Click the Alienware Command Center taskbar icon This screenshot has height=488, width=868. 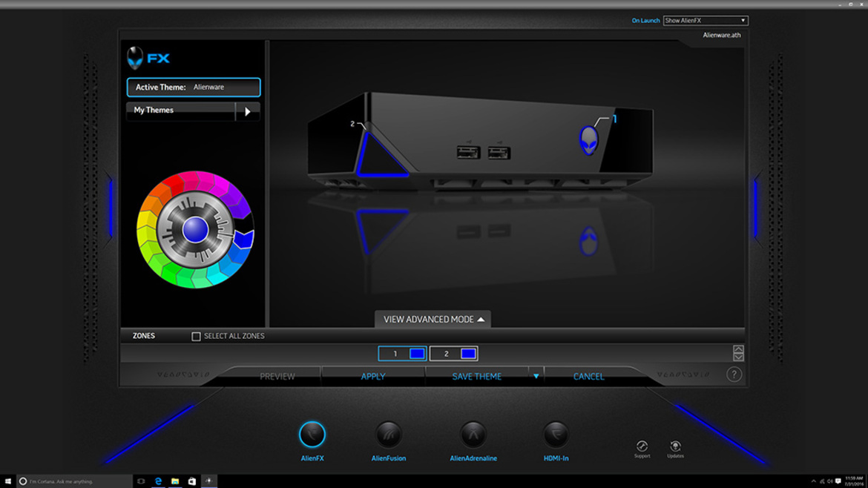tap(208, 481)
